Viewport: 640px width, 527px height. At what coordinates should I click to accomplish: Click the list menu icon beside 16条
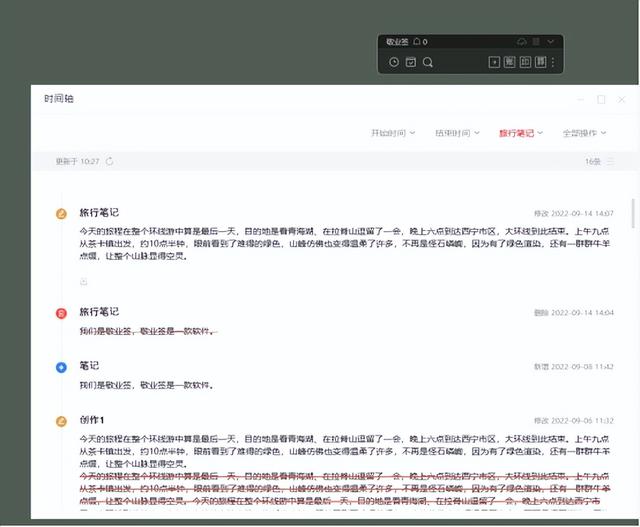(x=610, y=162)
